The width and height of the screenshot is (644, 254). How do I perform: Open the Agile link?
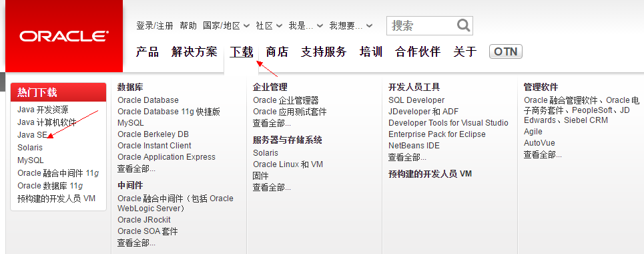[533, 131]
